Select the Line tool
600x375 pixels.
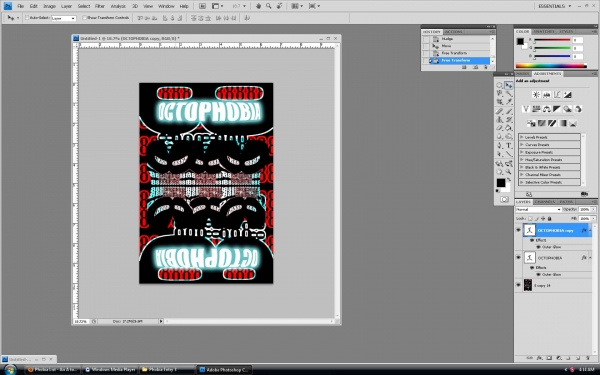[x=509, y=154]
